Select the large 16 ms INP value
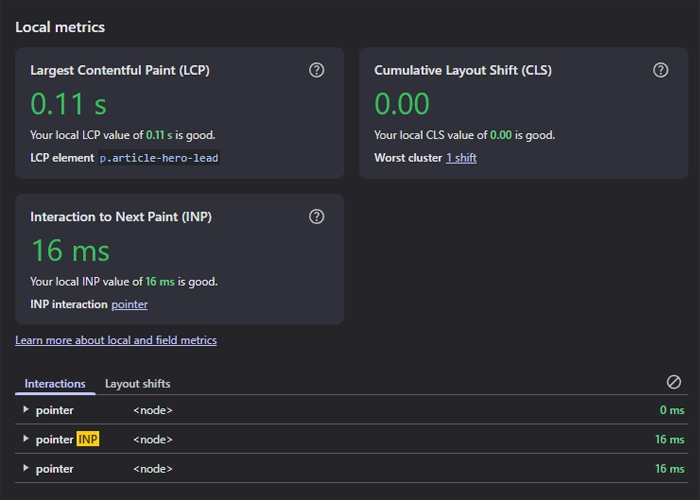The width and height of the screenshot is (700, 500). [71, 250]
